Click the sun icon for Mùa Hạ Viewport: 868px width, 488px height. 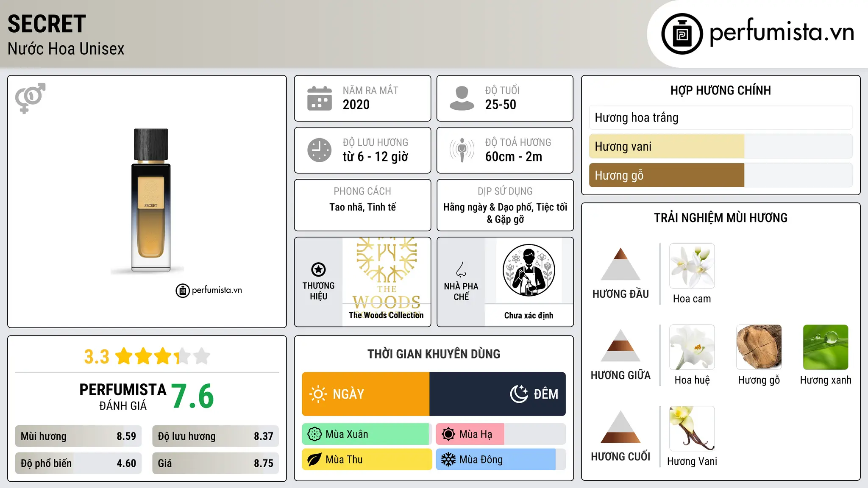448,434
